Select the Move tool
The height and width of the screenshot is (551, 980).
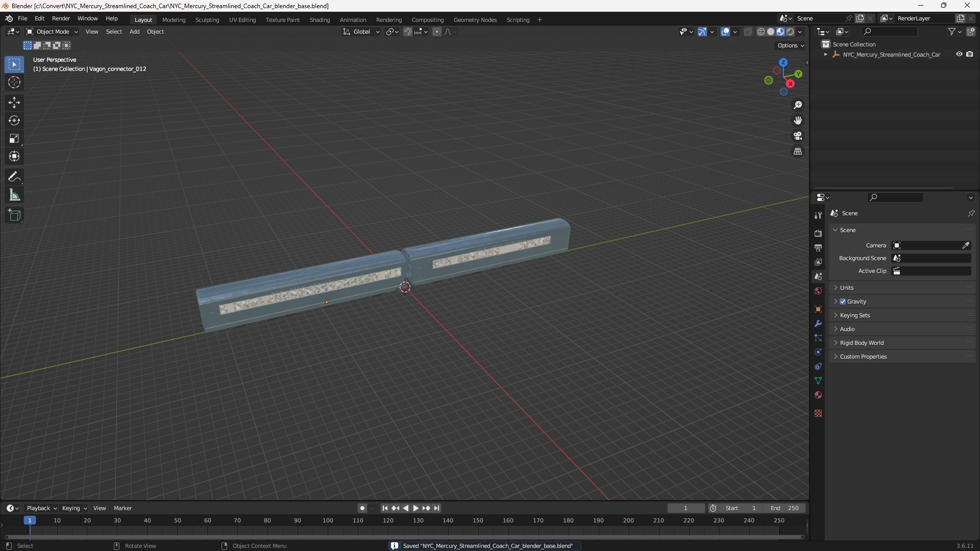coord(14,103)
